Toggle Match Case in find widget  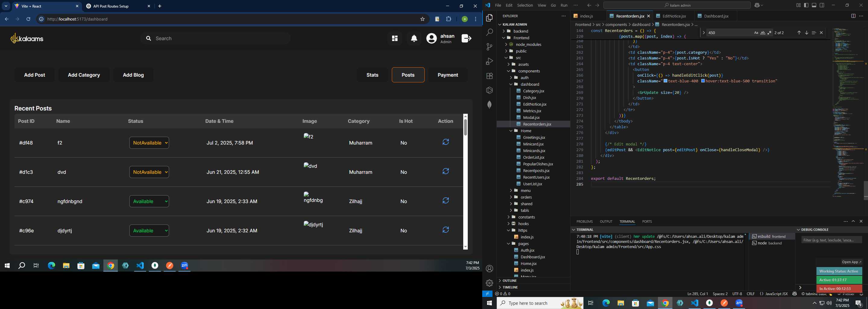(756, 33)
